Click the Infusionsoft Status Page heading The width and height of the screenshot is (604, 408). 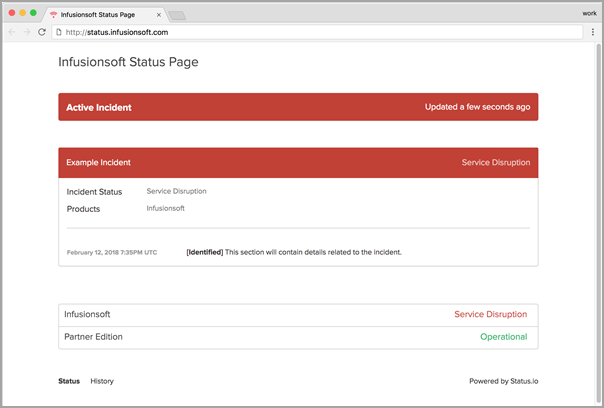pyautogui.click(x=128, y=62)
